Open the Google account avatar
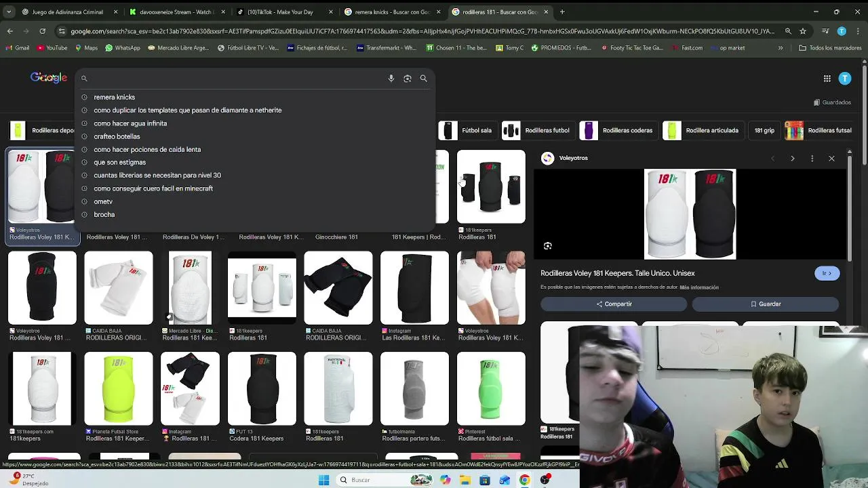Screen dimensions: 868x488 click(845, 79)
